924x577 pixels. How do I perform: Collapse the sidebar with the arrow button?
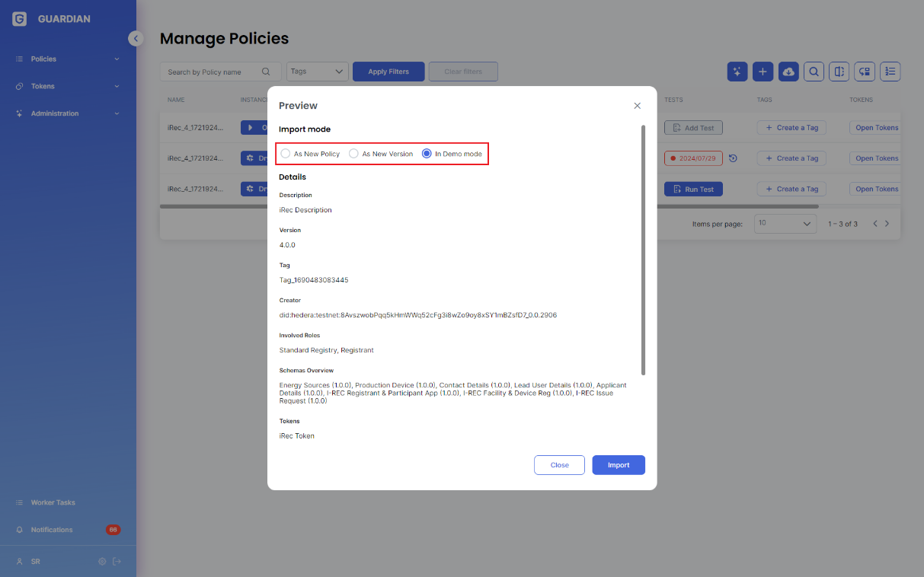pos(136,38)
